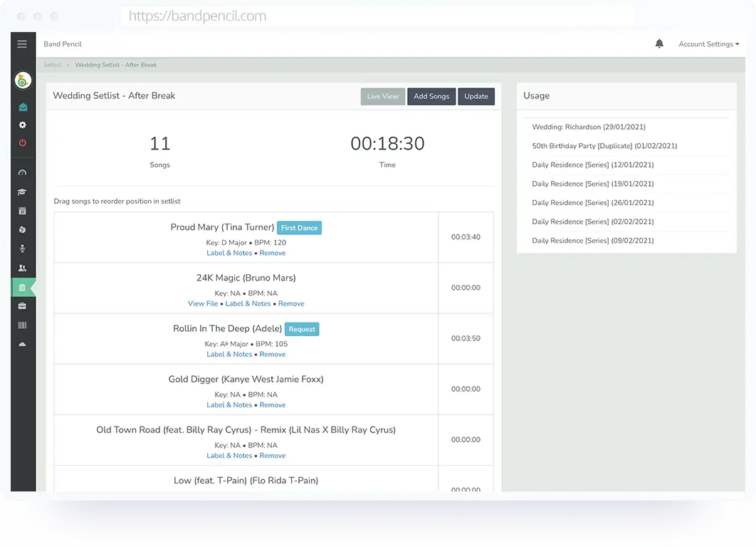Open the cloud icon in the sidebar

(22, 344)
